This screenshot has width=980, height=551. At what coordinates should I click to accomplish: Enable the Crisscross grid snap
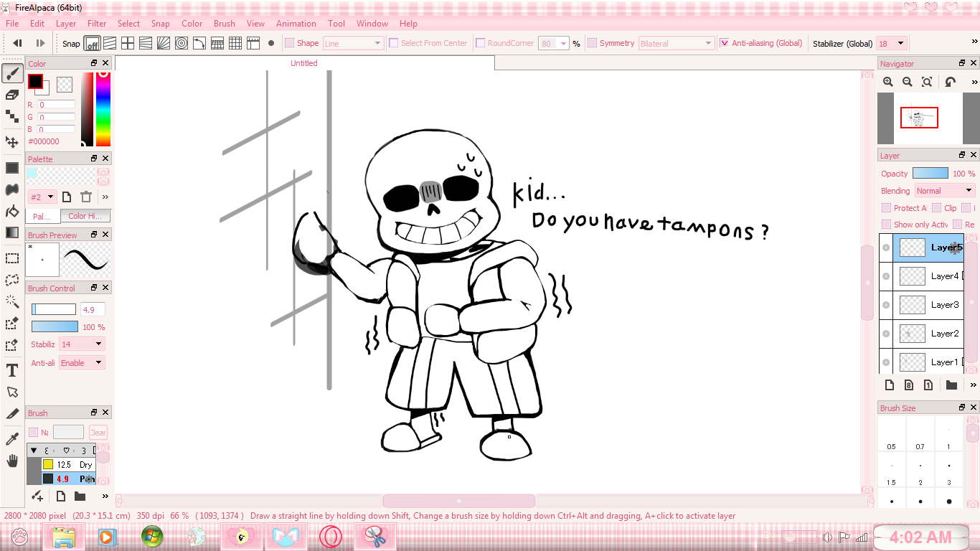point(128,43)
